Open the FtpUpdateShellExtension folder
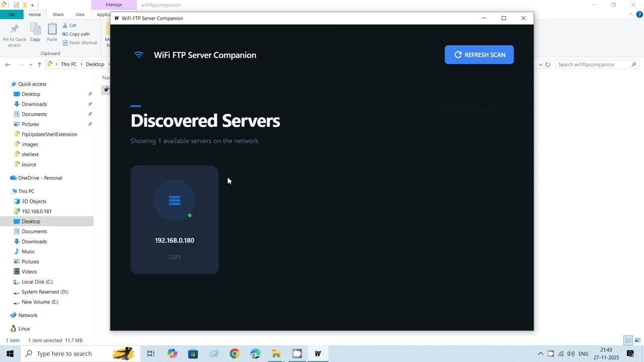This screenshot has height=362, width=644. [x=49, y=134]
